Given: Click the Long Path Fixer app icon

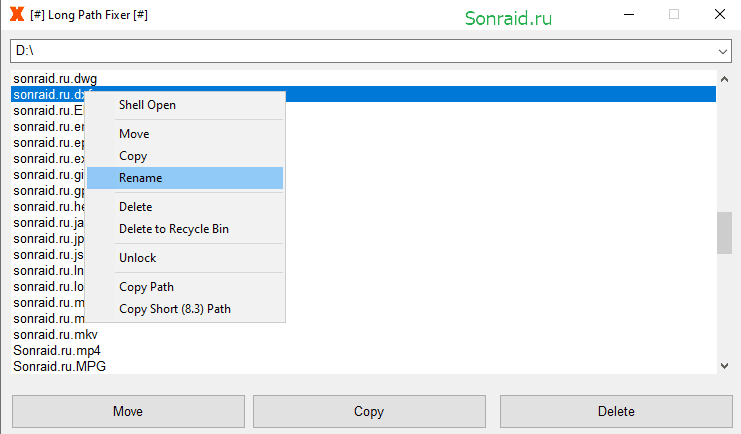Looking at the screenshot, I should tap(17, 14).
